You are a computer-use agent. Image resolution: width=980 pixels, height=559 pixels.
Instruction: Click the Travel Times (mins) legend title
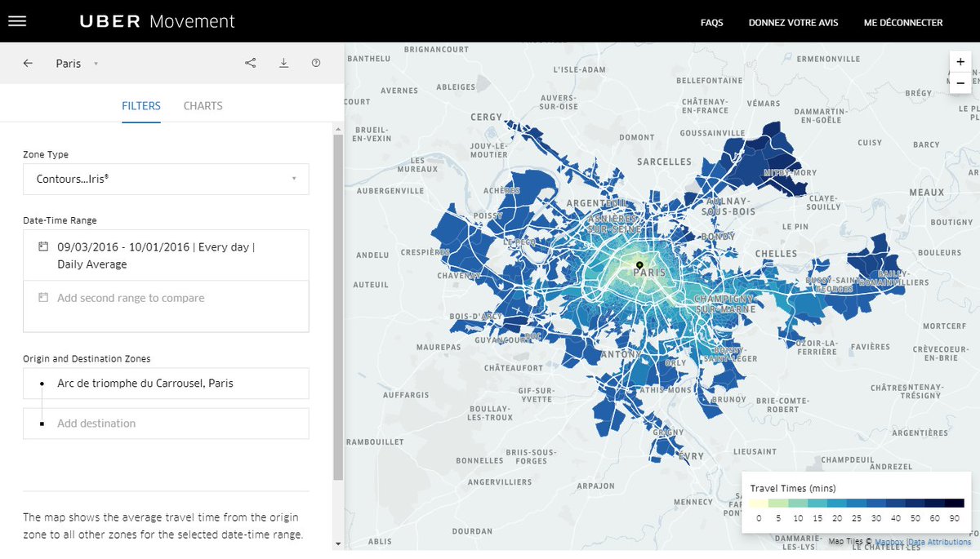(793, 487)
